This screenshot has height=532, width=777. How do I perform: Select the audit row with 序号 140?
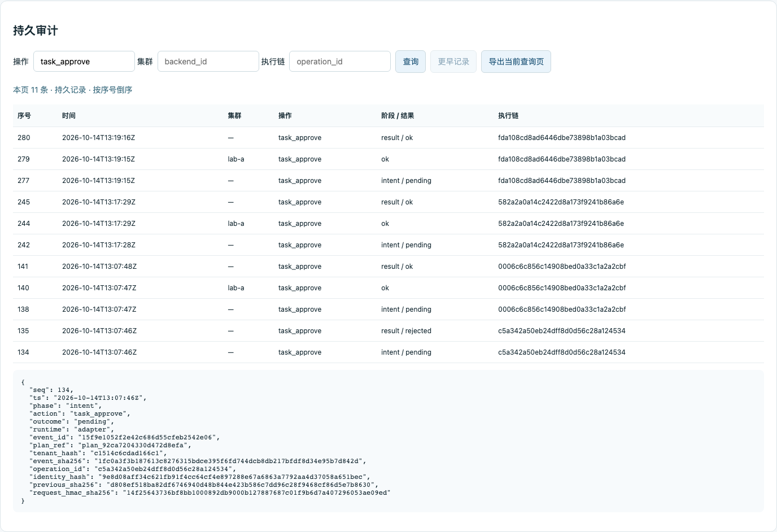(x=388, y=288)
